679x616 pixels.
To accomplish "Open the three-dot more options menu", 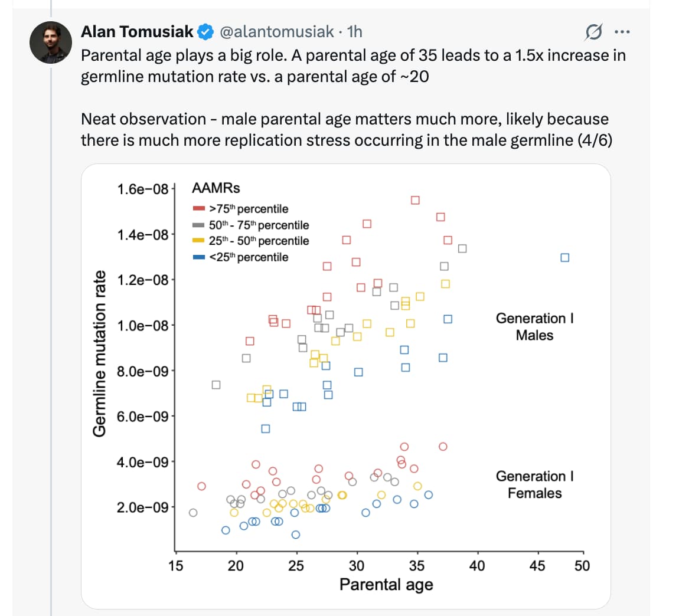I will 622,32.
